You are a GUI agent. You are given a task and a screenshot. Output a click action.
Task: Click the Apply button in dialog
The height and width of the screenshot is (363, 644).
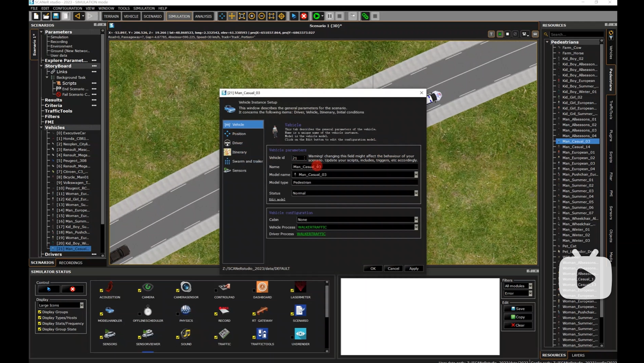414,269
